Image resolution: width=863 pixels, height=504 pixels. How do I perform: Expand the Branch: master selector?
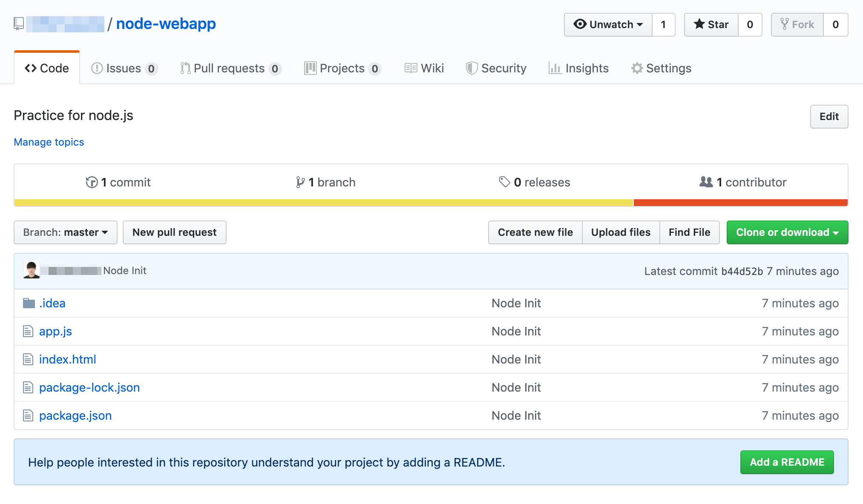[x=66, y=232]
